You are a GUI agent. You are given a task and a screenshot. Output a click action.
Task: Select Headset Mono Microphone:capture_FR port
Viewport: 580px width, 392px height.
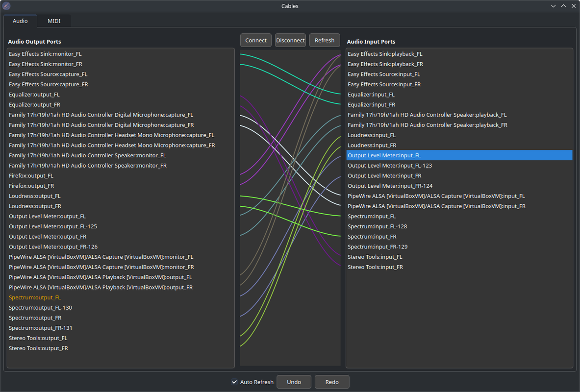(x=121, y=146)
